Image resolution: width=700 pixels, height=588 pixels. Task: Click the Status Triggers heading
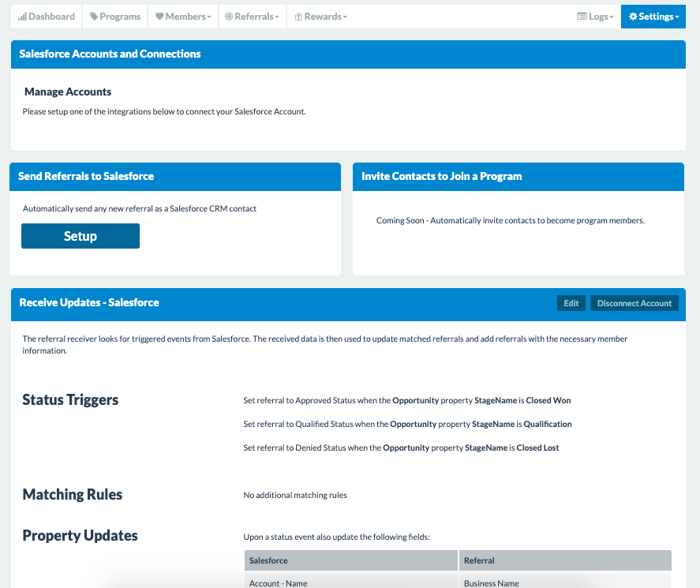pyautogui.click(x=70, y=399)
